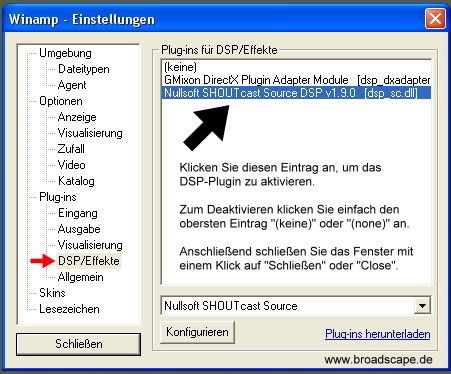The image size is (451, 374).
Task: Select Nullsoft SHOUTcast Source DSP v1.9.0
Action: pyautogui.click(x=296, y=93)
